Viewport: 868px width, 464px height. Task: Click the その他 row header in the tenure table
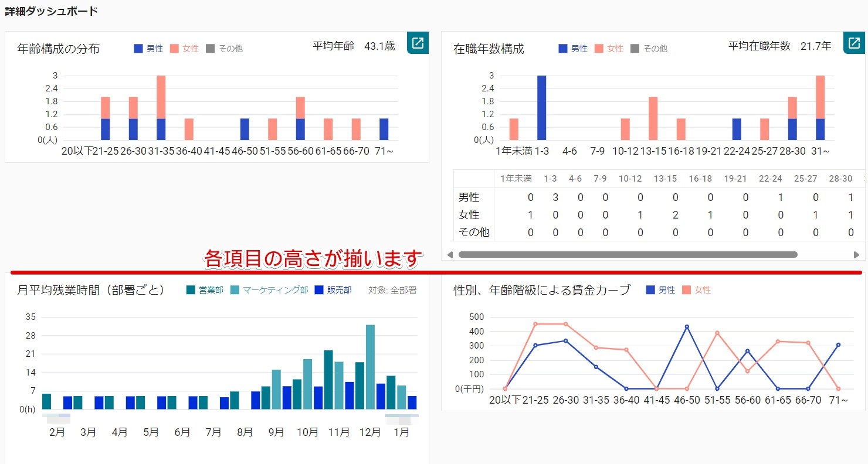tap(473, 232)
